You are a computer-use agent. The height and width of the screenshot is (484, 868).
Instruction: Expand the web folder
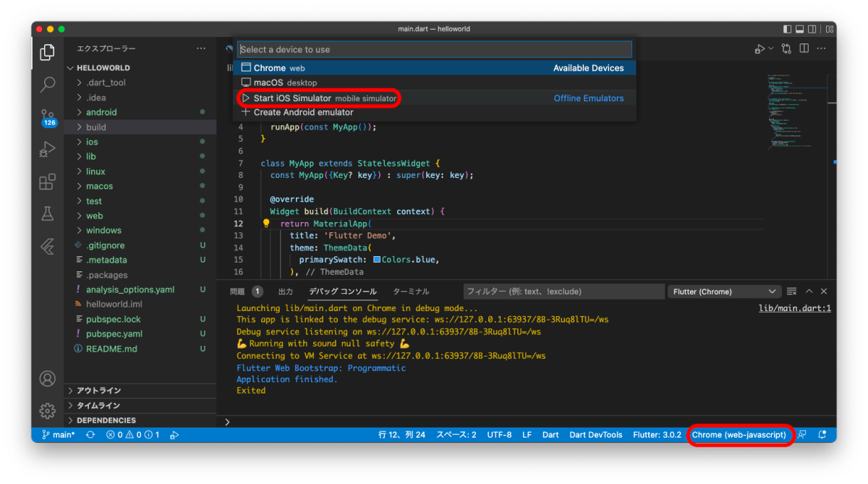point(140,216)
